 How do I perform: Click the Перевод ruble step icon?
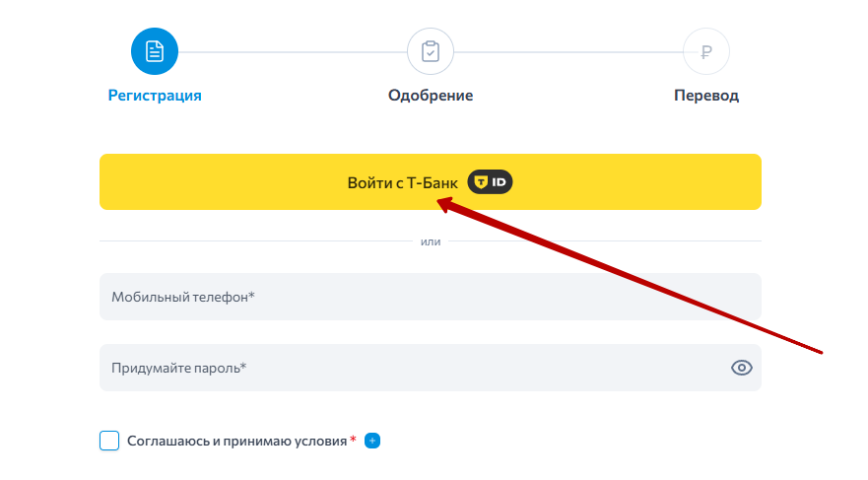point(706,51)
